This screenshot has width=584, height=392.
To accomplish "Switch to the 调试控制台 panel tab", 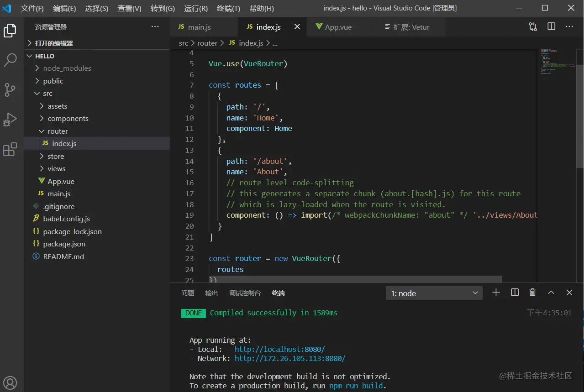I will [x=245, y=293].
